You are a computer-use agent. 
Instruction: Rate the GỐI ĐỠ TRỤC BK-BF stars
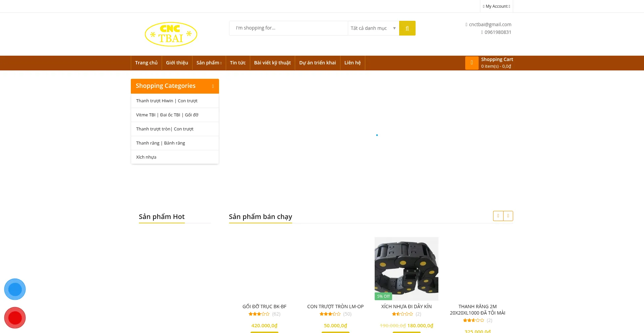[259, 314]
